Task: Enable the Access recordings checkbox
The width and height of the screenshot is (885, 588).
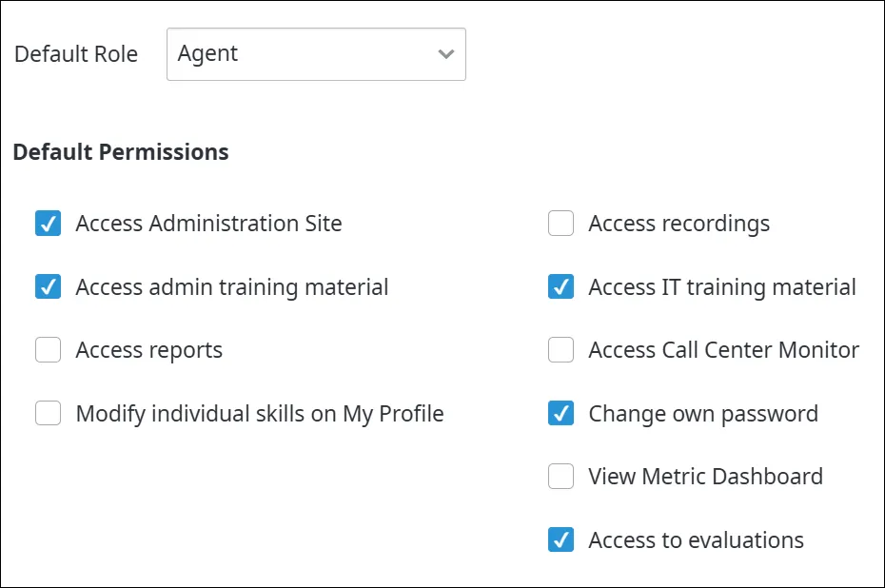Action: click(x=561, y=223)
